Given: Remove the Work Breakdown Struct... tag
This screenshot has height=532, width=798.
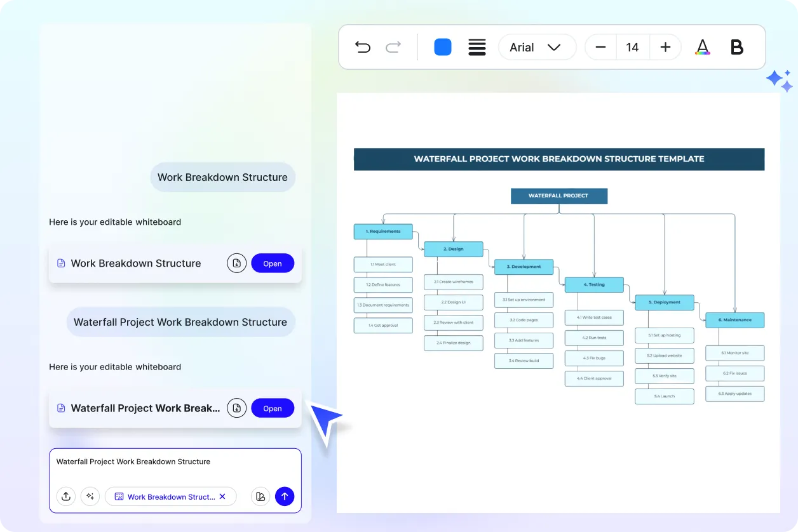Looking at the screenshot, I should pyautogui.click(x=222, y=496).
